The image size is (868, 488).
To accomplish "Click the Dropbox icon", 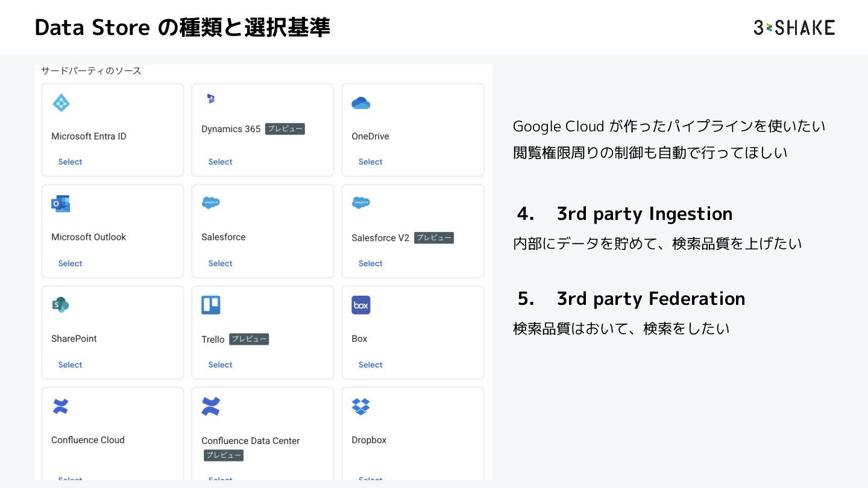I will pyautogui.click(x=361, y=407).
